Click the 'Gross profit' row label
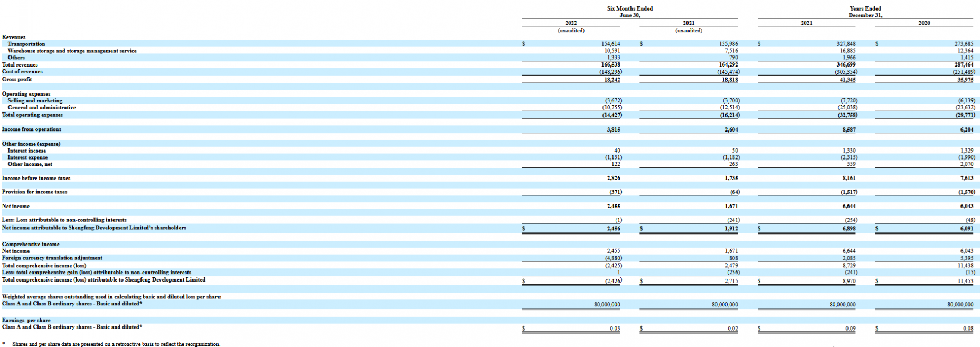Screen dimensions: 980x347 point(17,79)
